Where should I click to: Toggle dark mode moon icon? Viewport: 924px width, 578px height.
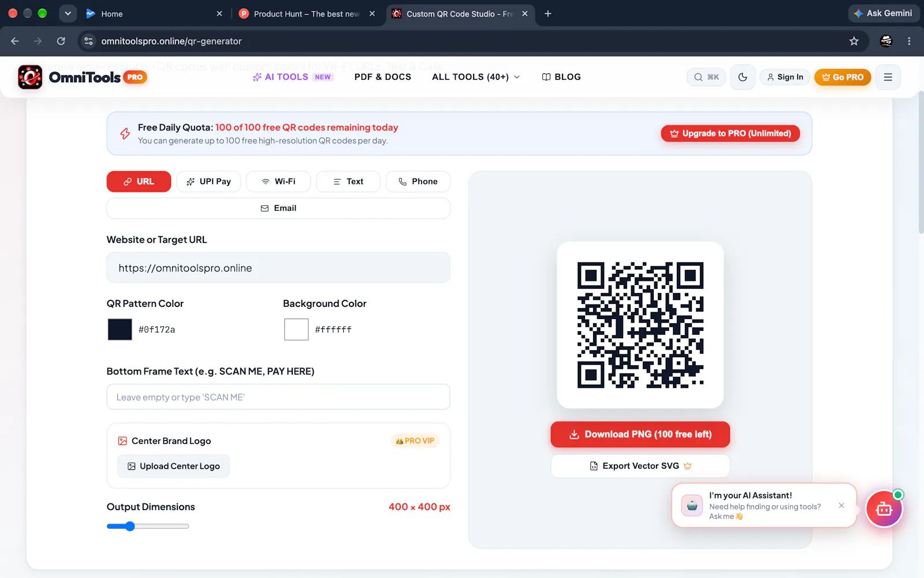[x=743, y=77]
